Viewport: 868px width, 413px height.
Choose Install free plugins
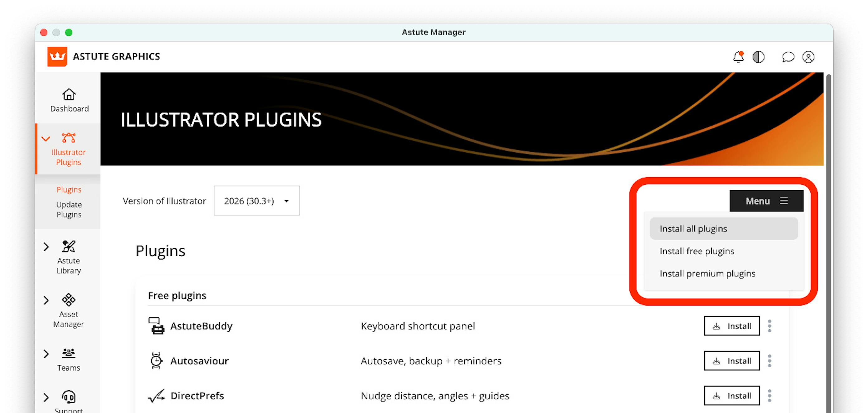[x=723, y=251]
